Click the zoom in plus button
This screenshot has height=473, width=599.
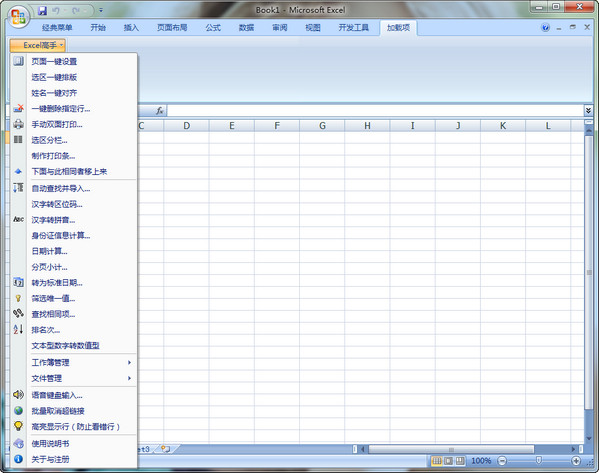[576, 461]
